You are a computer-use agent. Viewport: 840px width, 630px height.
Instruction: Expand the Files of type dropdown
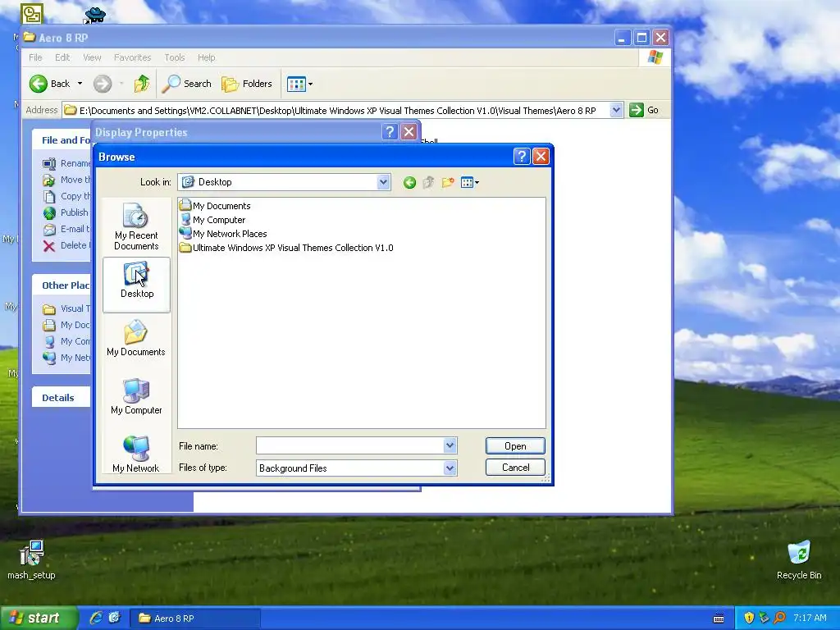point(450,468)
